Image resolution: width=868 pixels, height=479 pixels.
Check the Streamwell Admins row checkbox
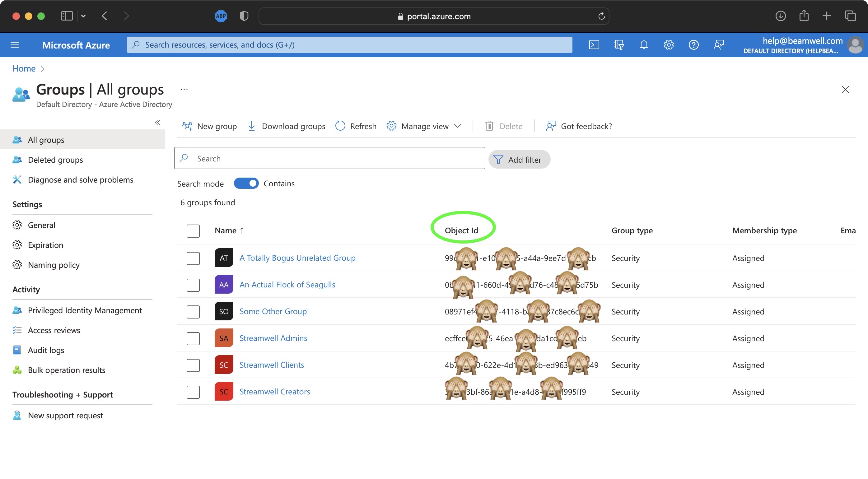click(193, 338)
